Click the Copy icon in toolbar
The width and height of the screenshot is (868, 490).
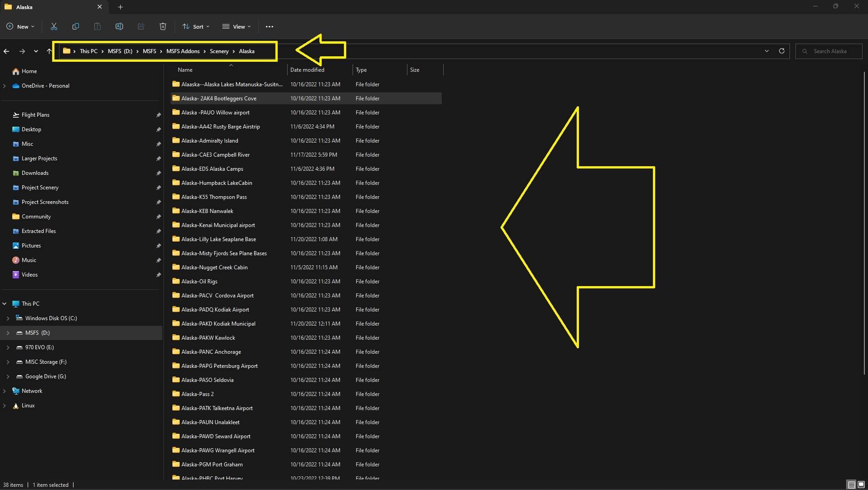point(76,26)
